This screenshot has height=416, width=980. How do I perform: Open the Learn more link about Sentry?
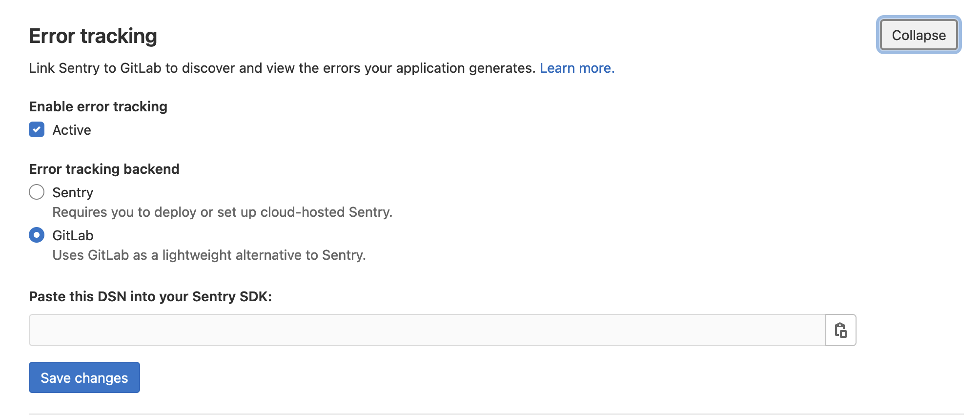(576, 68)
